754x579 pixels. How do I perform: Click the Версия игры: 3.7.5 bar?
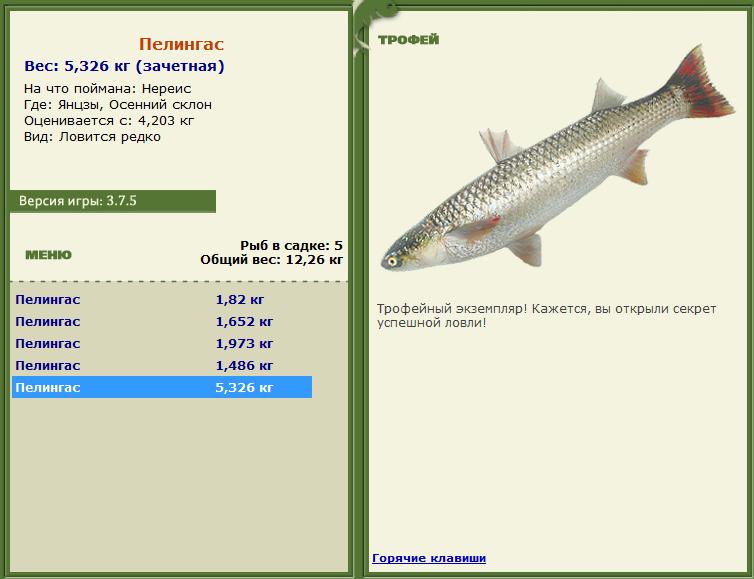[113, 201]
